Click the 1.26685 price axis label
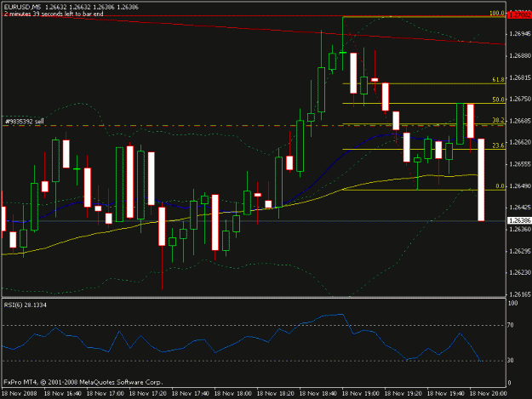The height and width of the screenshot is (399, 532). [x=520, y=121]
